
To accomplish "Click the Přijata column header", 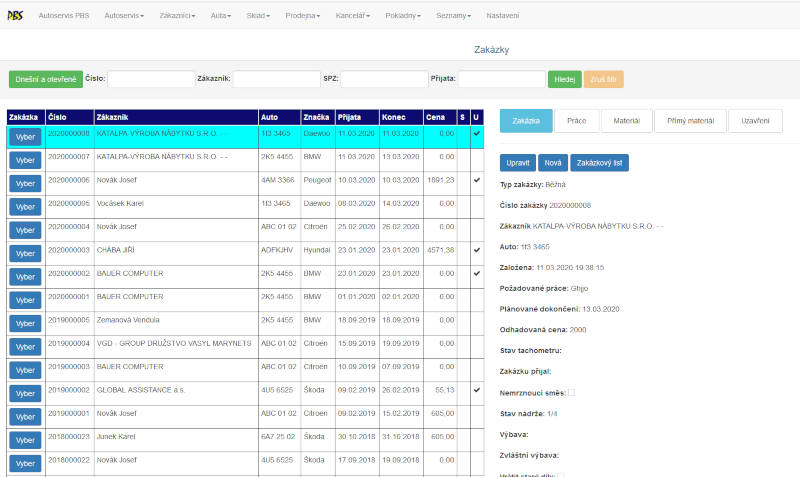I will pyautogui.click(x=357, y=117).
